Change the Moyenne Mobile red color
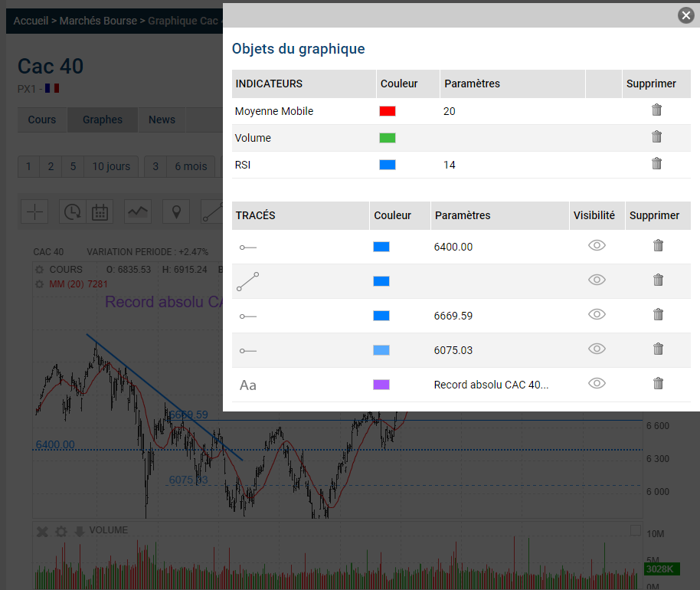Viewport: 700px width, 590px height. (x=387, y=111)
